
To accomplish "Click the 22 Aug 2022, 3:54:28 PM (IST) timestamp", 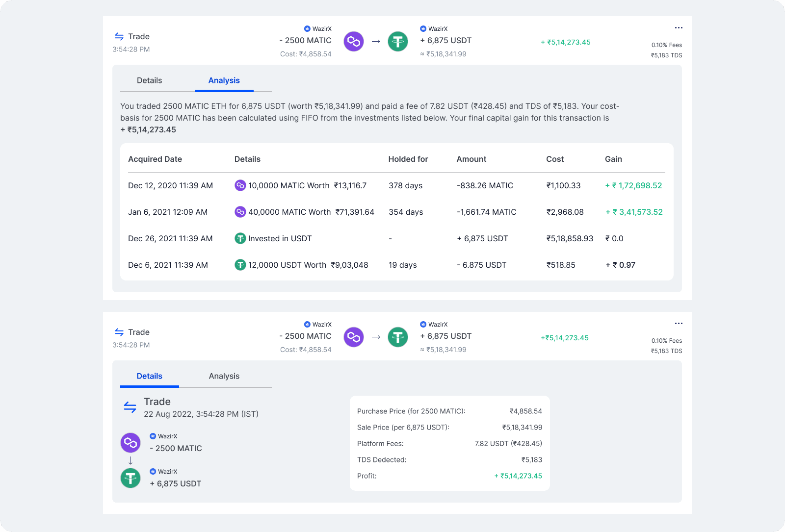I will 201,414.
